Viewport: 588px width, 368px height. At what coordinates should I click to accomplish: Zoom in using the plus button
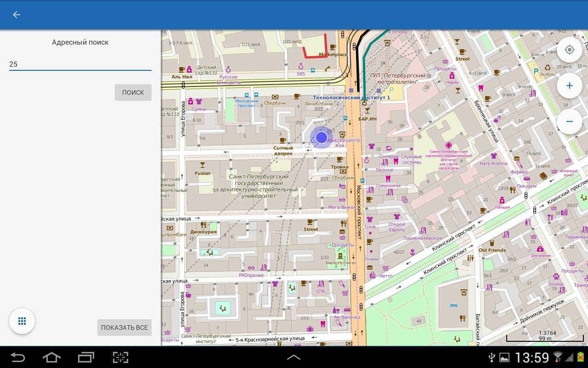[570, 85]
